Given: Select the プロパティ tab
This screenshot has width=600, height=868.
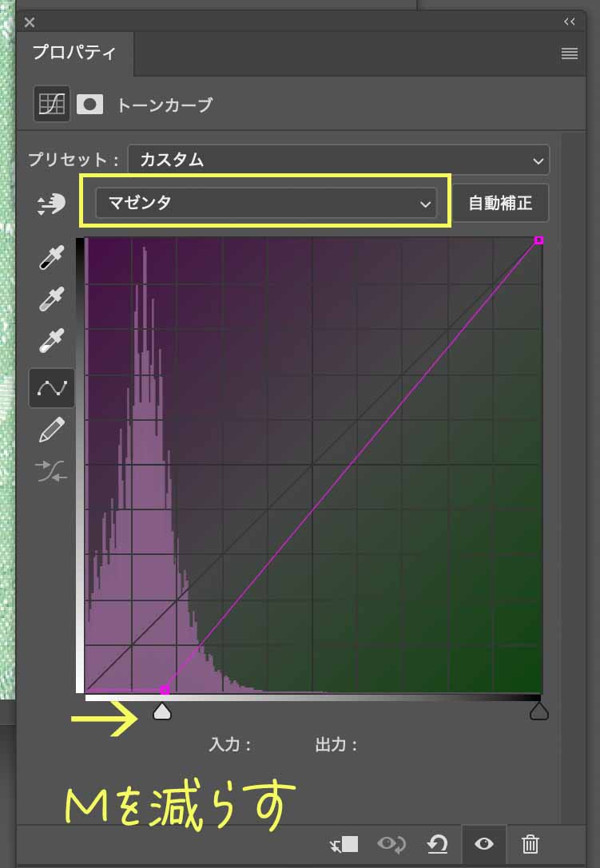Looking at the screenshot, I should 74,54.
